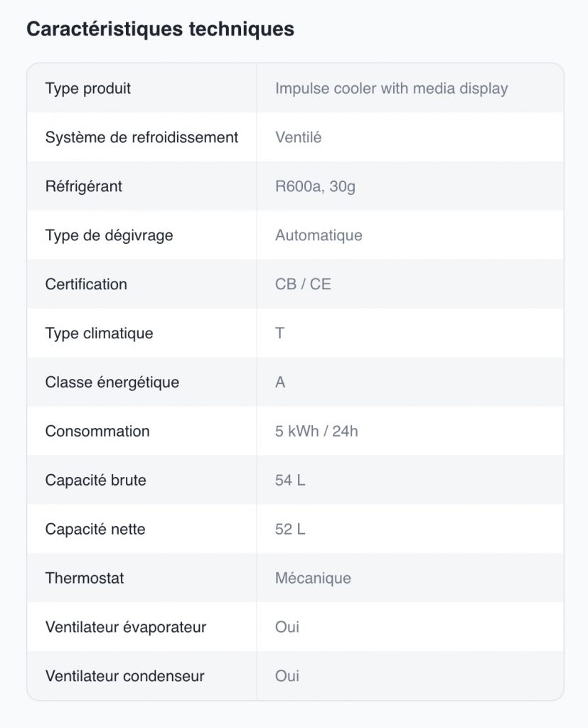Click the 'Classe énergétique' label

[112, 382]
